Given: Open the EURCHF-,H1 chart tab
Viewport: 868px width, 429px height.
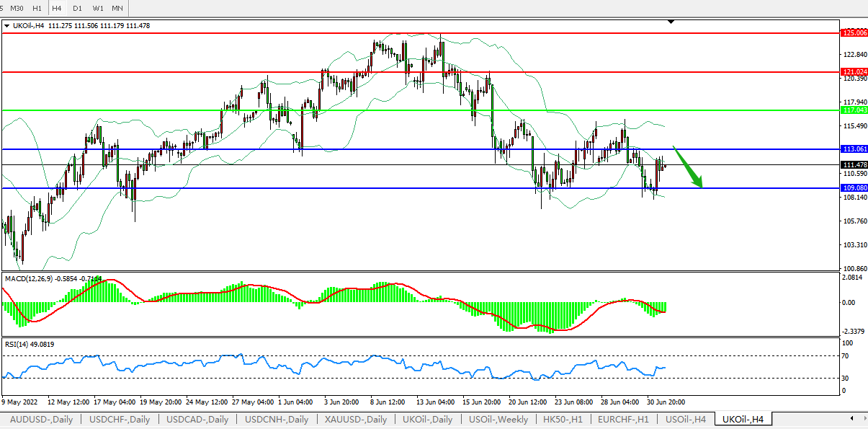Looking at the screenshot, I should click(x=621, y=420).
